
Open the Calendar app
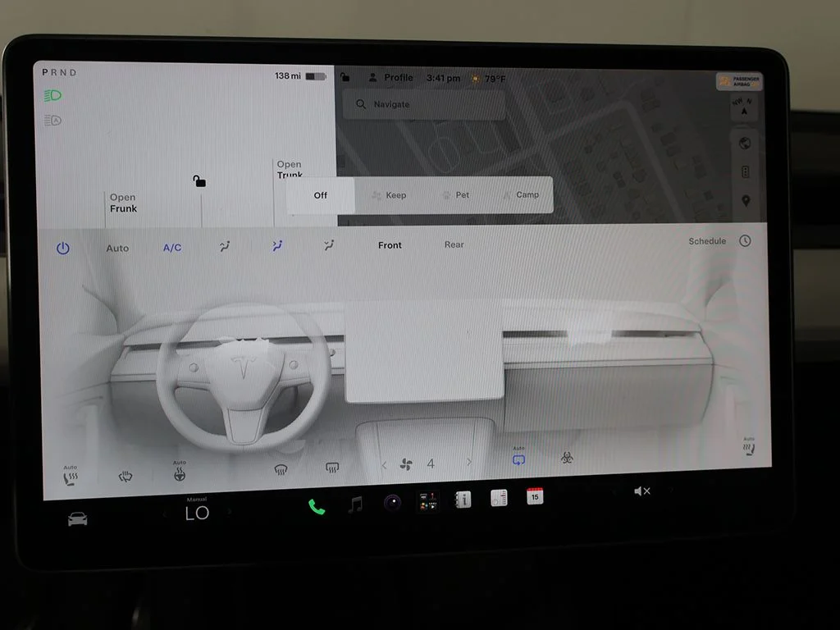click(x=535, y=496)
